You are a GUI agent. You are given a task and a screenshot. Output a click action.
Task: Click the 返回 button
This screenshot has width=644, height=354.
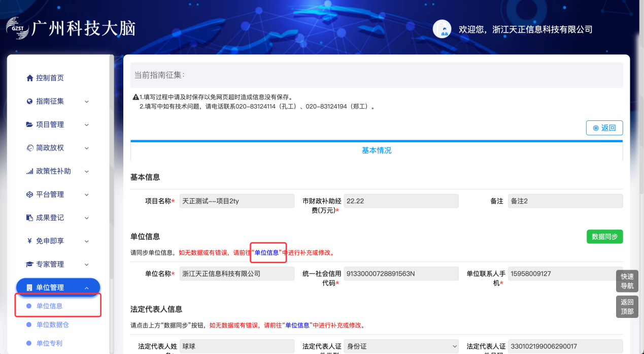pyautogui.click(x=604, y=128)
